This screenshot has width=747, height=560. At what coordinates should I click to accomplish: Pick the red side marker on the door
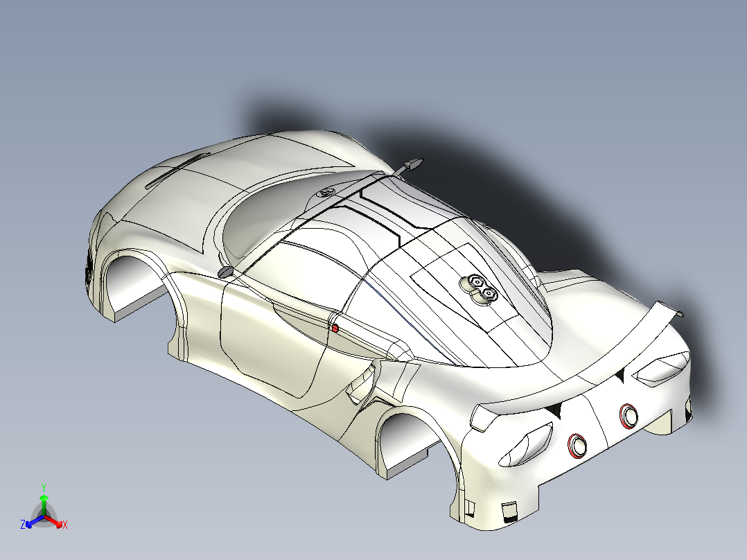[x=335, y=328]
